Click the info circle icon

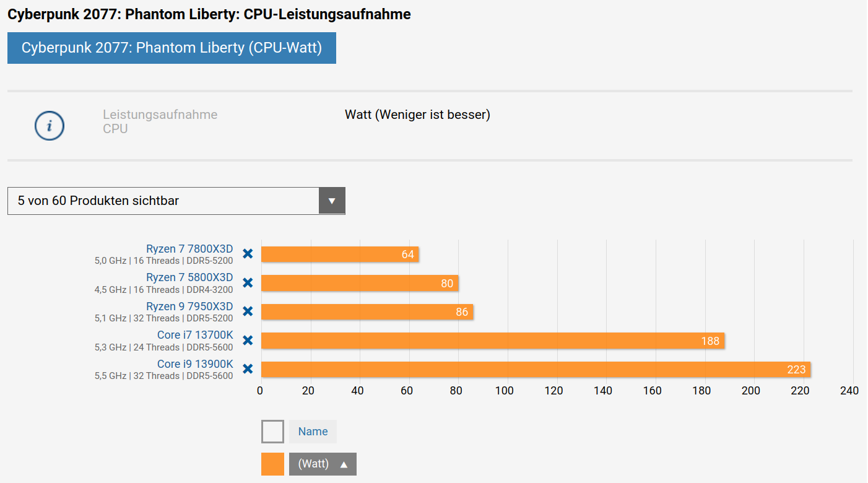pyautogui.click(x=50, y=125)
